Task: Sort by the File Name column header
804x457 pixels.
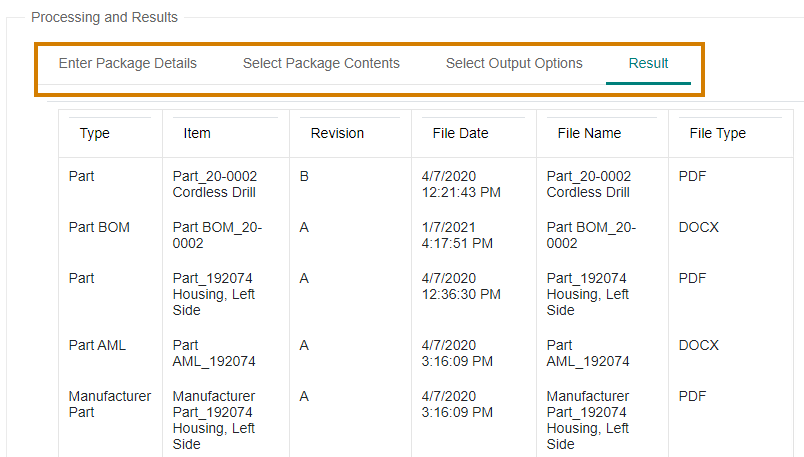Action: pos(589,133)
